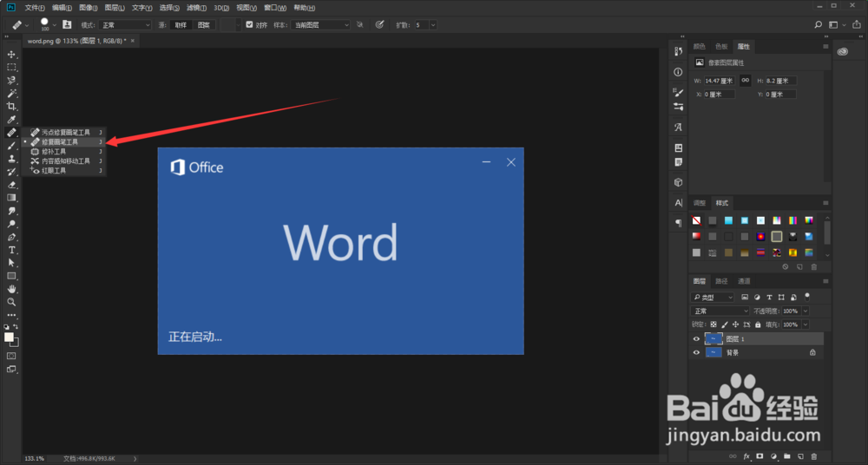This screenshot has width=868, height=465.
Task: Click the add layer style fx icon
Action: [x=746, y=456]
